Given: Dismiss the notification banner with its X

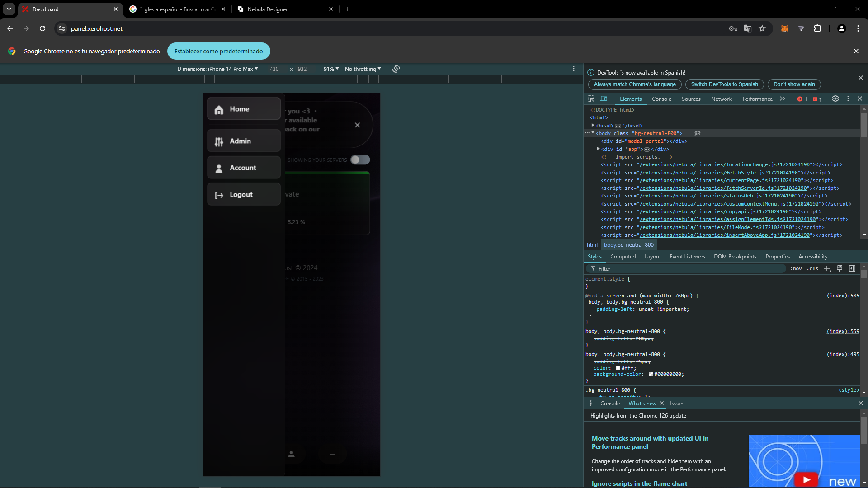Looking at the screenshot, I should point(357,125).
